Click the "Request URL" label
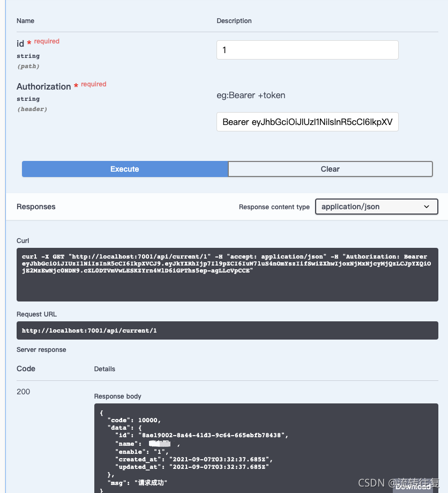The width and height of the screenshot is (448, 493). (x=36, y=314)
